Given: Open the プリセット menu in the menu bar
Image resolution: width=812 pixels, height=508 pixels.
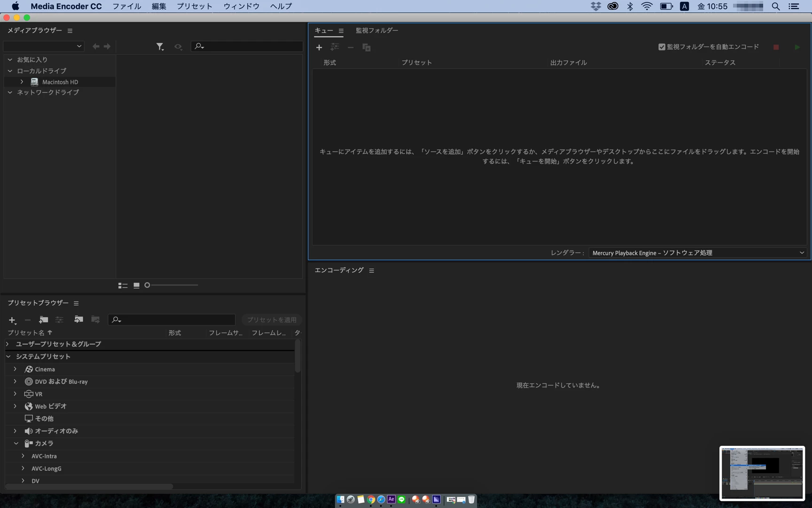Looking at the screenshot, I should tap(195, 6).
